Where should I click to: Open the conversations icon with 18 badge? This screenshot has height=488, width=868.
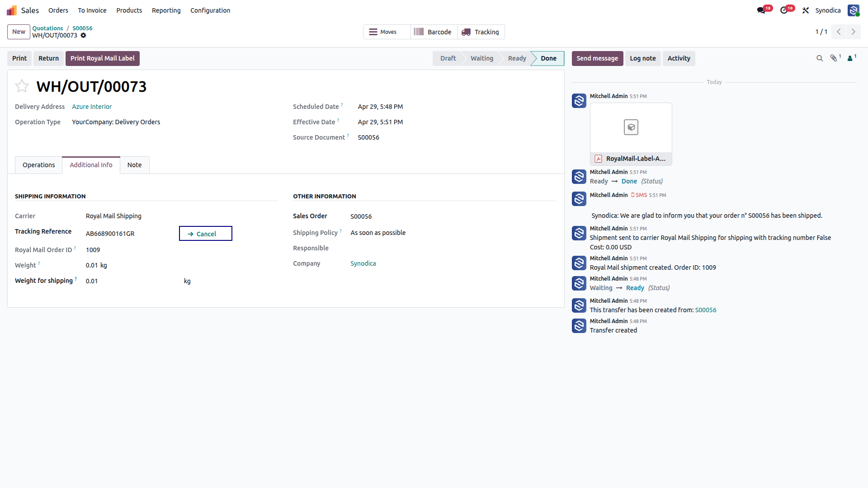(764, 10)
